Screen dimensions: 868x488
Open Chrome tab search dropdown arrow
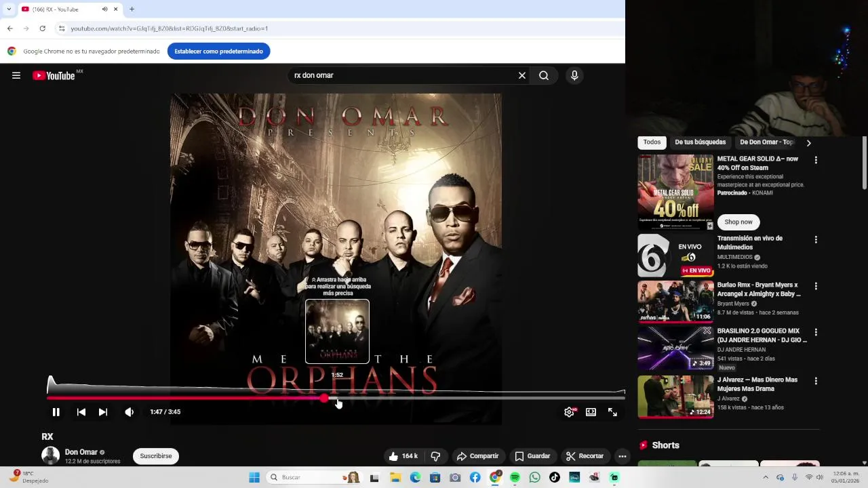9,9
